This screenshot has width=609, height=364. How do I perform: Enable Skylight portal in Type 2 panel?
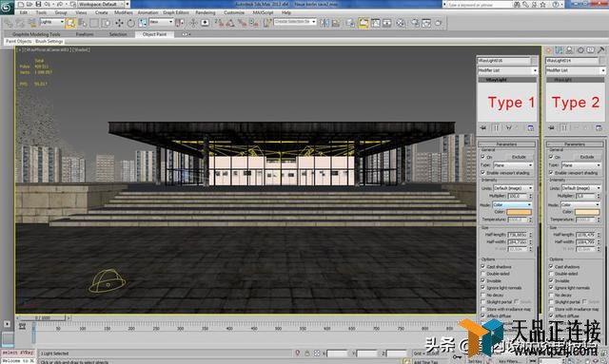(x=551, y=302)
